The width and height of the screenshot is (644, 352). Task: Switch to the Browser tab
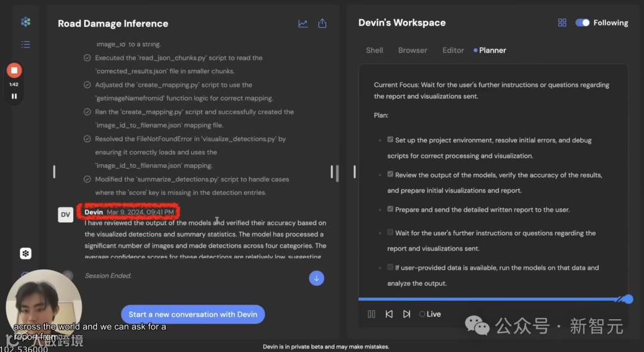tap(413, 50)
